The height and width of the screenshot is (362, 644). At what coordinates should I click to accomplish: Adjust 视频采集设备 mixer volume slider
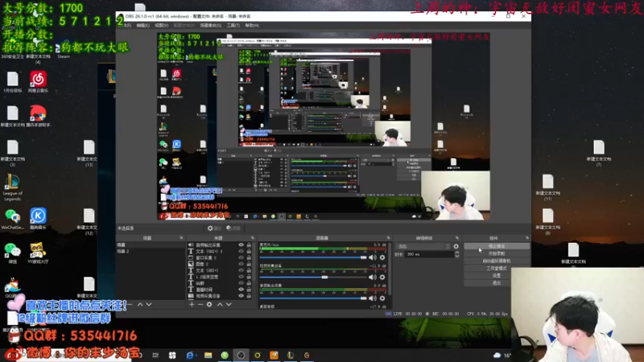click(313, 277)
